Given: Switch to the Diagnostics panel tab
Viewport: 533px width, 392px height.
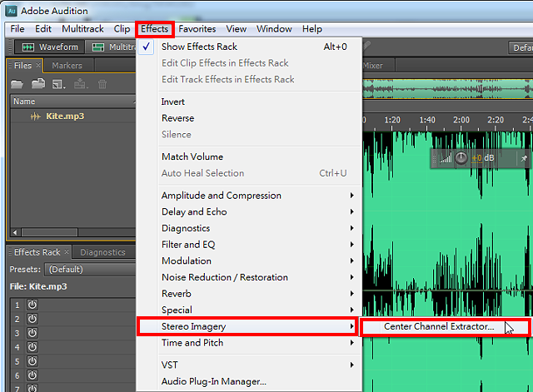Looking at the screenshot, I should click(x=102, y=252).
